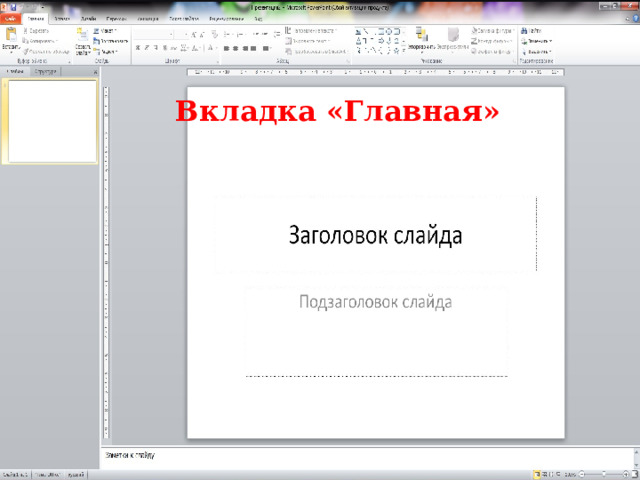Open the Replace dropdown

coord(536,41)
